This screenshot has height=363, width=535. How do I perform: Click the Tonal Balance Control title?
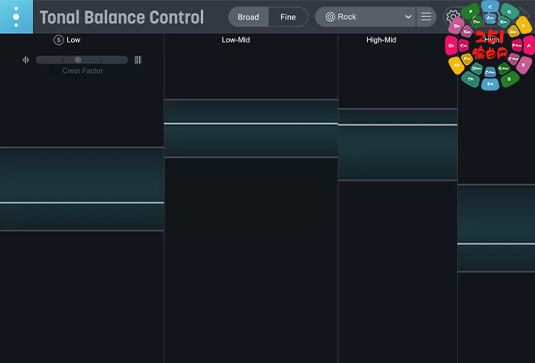click(x=122, y=17)
